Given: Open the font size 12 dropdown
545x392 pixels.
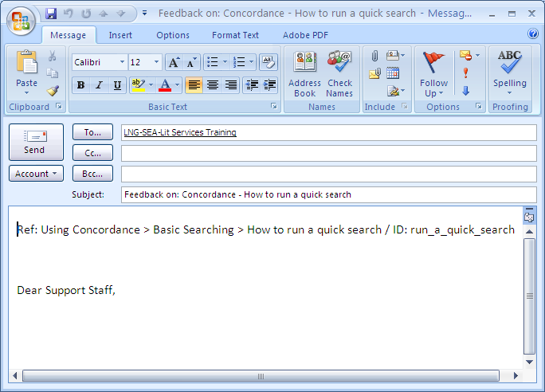Looking at the screenshot, I should [x=156, y=62].
